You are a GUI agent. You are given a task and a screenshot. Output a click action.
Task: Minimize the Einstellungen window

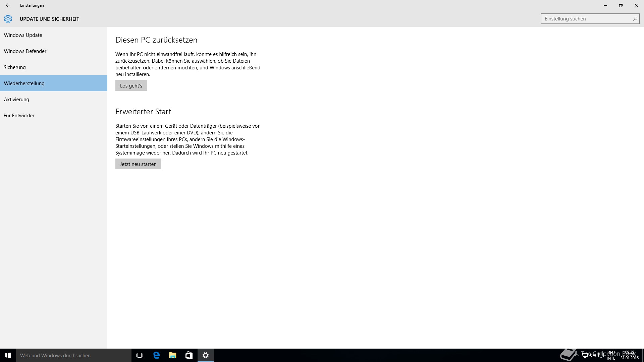tap(605, 5)
